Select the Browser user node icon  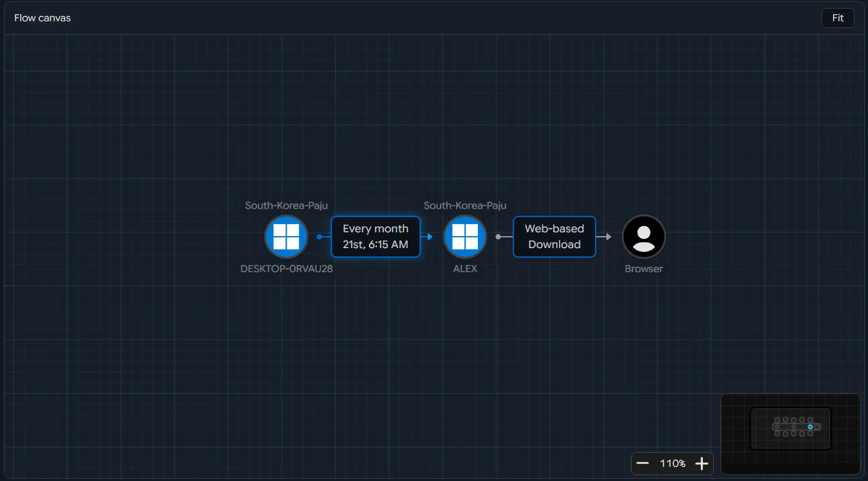coord(644,237)
